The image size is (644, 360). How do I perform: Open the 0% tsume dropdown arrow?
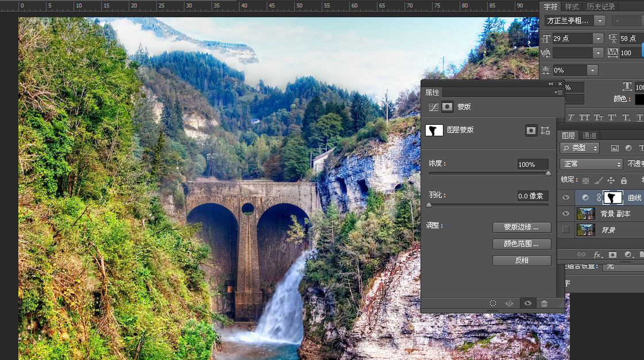click(x=592, y=71)
